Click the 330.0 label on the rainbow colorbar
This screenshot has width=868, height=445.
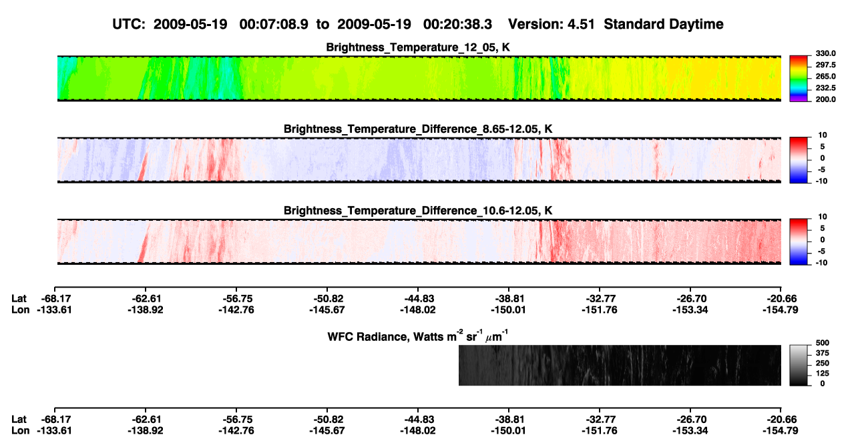pyautogui.click(x=825, y=53)
